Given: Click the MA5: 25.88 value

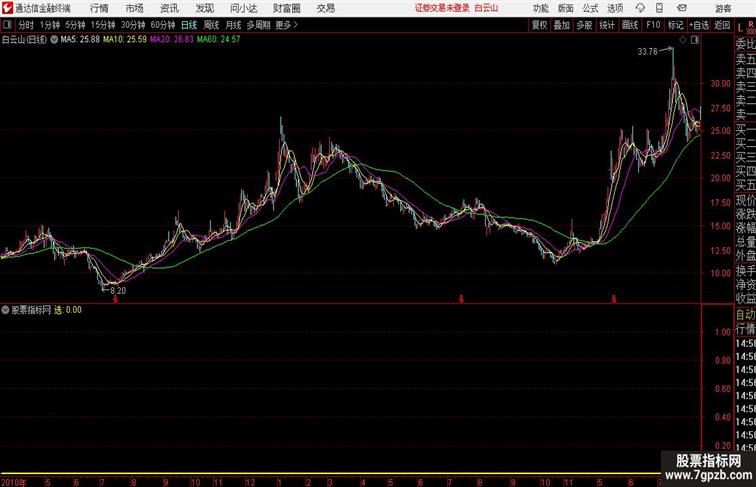Looking at the screenshot, I should 81,40.
